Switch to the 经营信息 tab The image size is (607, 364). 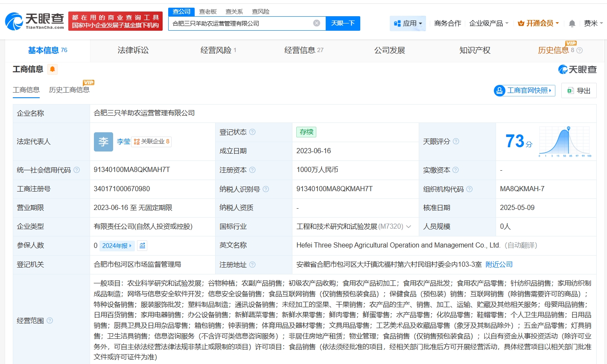304,50
